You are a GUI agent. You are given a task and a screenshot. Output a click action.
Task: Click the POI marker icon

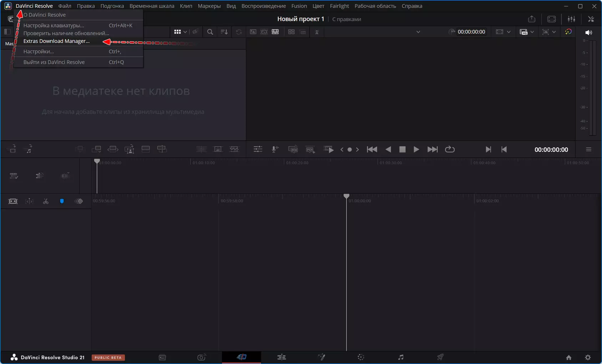click(293, 149)
